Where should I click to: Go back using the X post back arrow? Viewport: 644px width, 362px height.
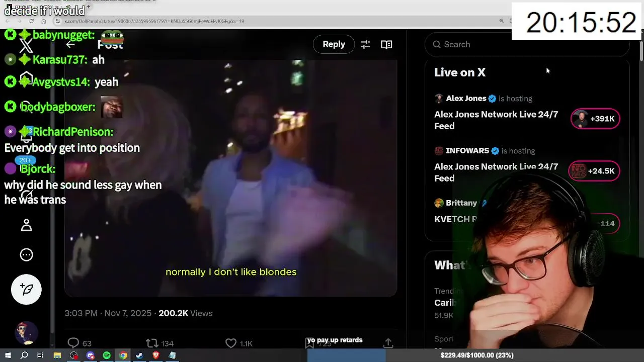tap(70, 44)
